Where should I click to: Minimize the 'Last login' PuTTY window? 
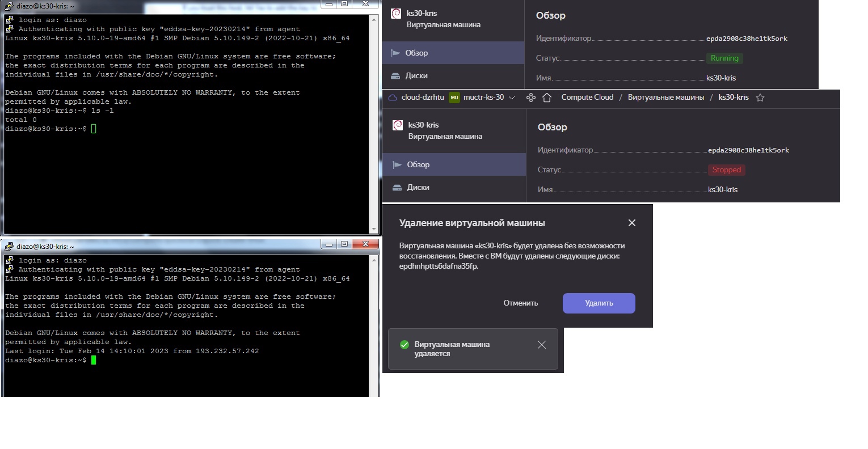click(328, 244)
